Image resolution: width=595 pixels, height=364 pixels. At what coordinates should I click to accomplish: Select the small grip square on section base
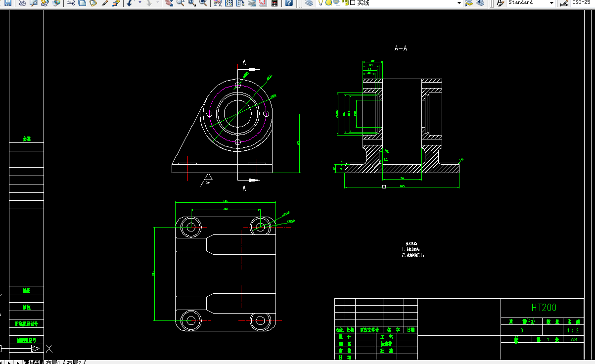384,187
